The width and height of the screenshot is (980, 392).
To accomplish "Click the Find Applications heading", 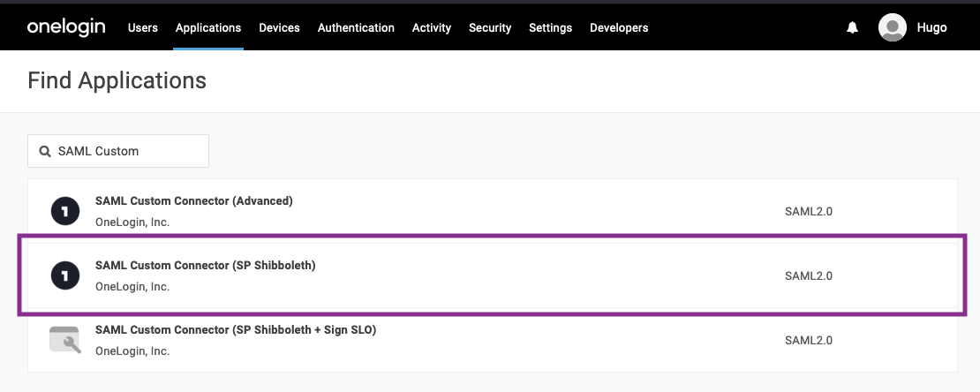I will pos(117,80).
